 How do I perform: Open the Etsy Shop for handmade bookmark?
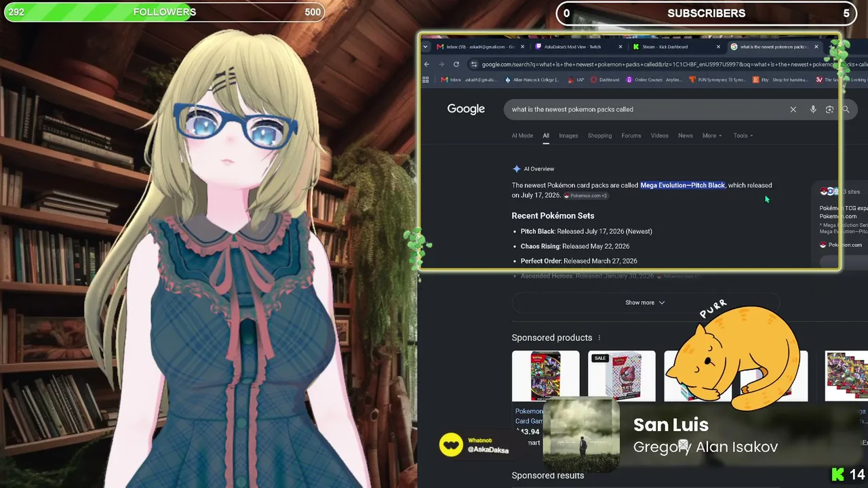pos(780,79)
